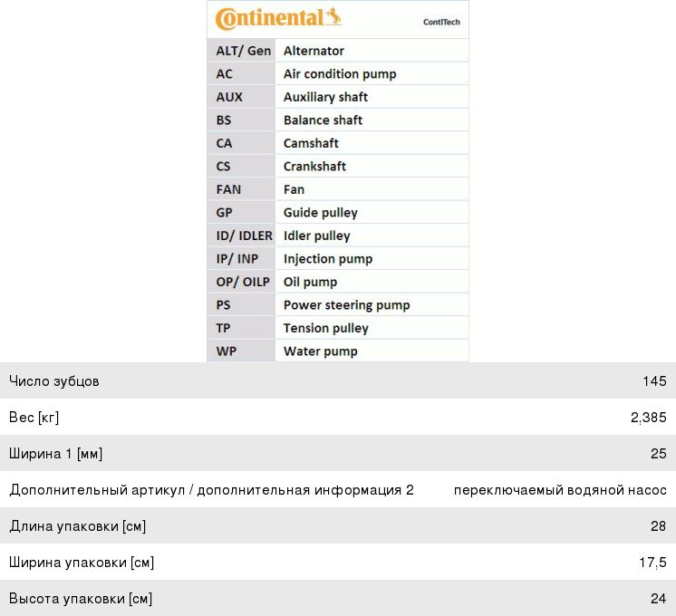Screen dimensions: 676x616
Task: Click 'Air condition pump' text
Action: pos(340,74)
